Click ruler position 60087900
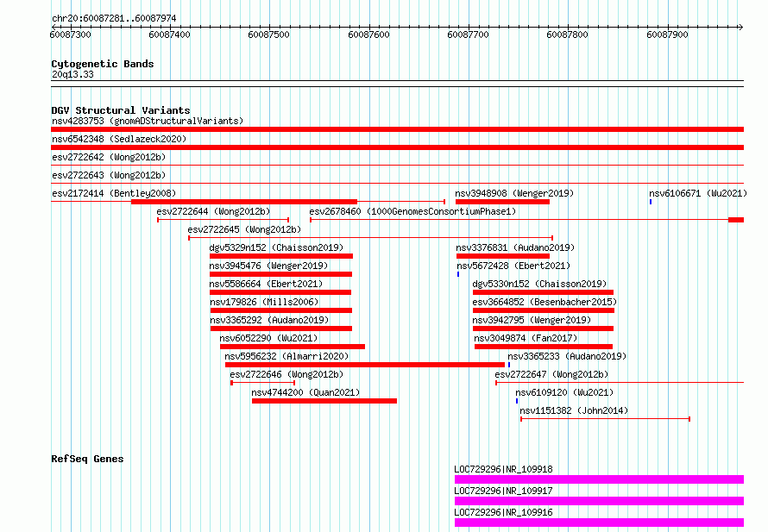 667,34
